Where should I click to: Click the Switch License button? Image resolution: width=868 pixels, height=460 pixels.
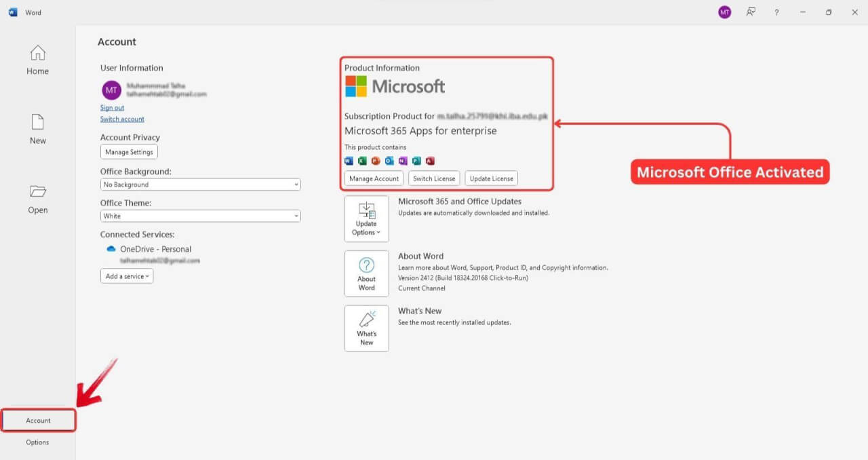click(x=434, y=178)
